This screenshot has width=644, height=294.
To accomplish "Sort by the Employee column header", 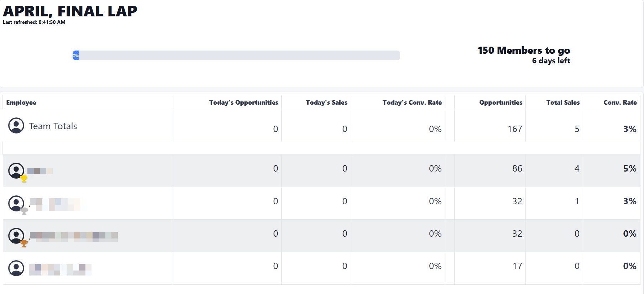I will click(x=21, y=103).
